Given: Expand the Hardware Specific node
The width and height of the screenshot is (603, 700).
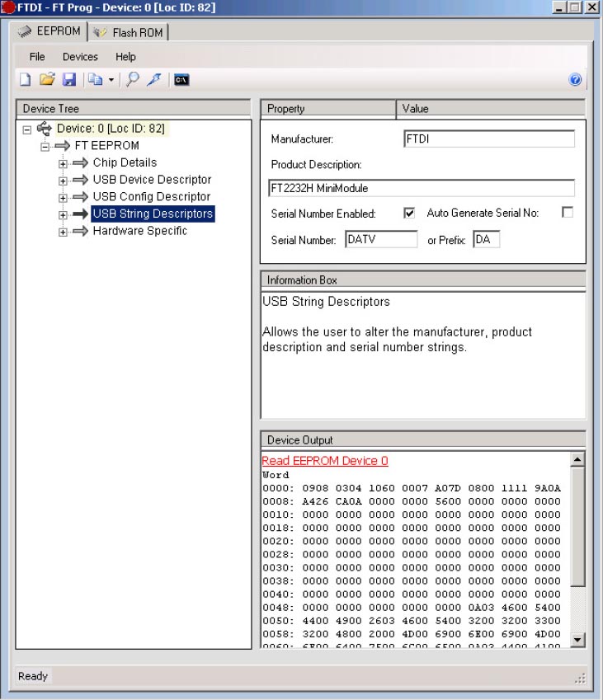Looking at the screenshot, I should click(63, 233).
